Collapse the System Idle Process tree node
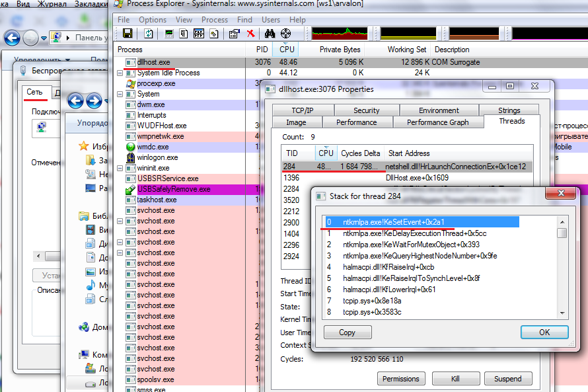Screen dimensions: 588x392 pyautogui.click(x=120, y=73)
